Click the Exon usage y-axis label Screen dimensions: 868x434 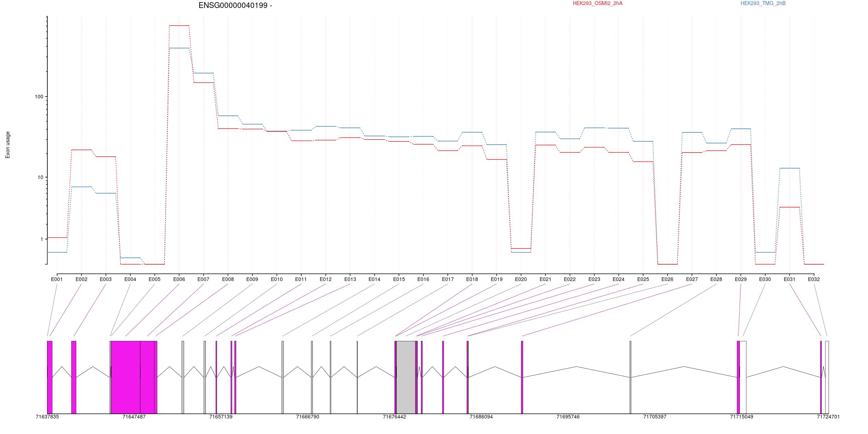[8, 145]
